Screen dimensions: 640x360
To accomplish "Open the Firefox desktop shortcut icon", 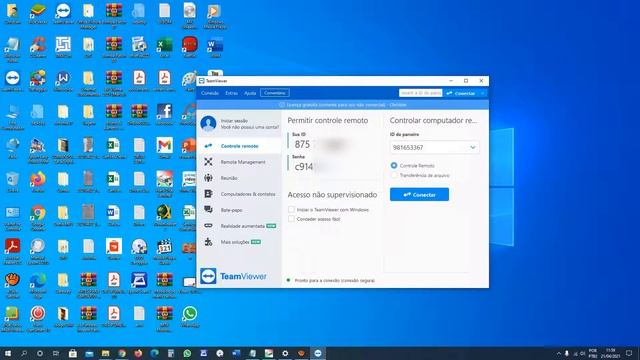I will coord(38,179).
